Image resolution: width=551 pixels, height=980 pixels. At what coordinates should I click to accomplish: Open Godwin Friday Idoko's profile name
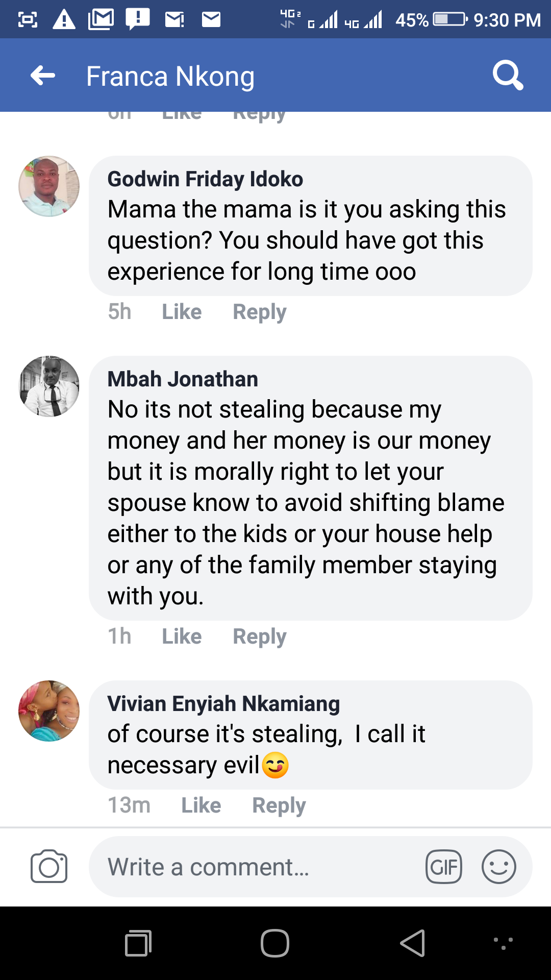pyautogui.click(x=205, y=179)
